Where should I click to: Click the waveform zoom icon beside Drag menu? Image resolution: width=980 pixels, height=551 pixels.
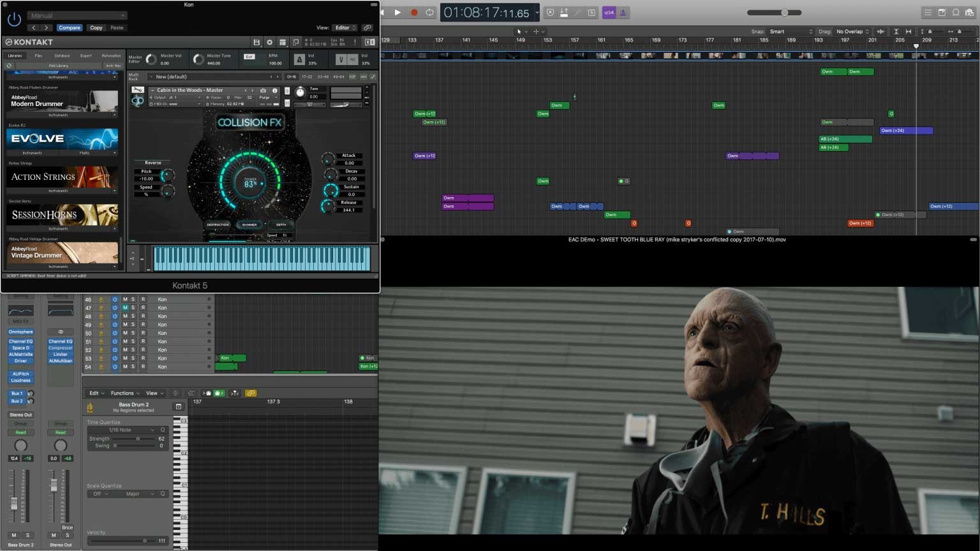click(880, 31)
